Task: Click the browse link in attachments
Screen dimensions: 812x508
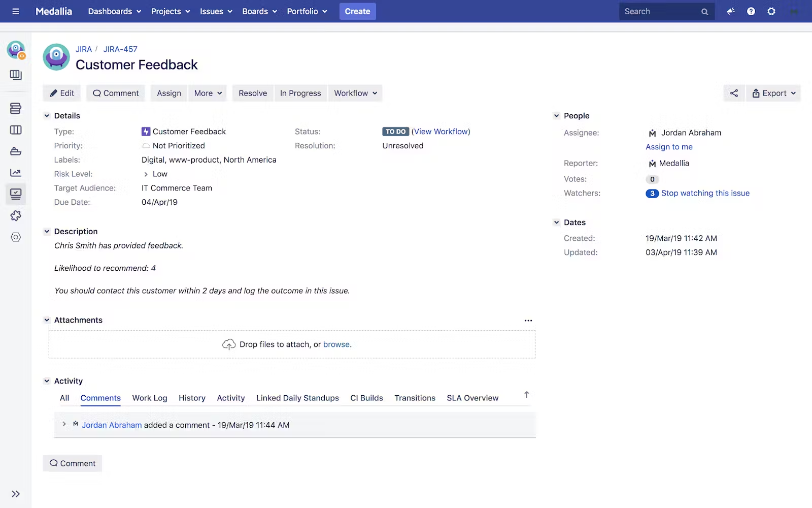Action: coord(337,344)
